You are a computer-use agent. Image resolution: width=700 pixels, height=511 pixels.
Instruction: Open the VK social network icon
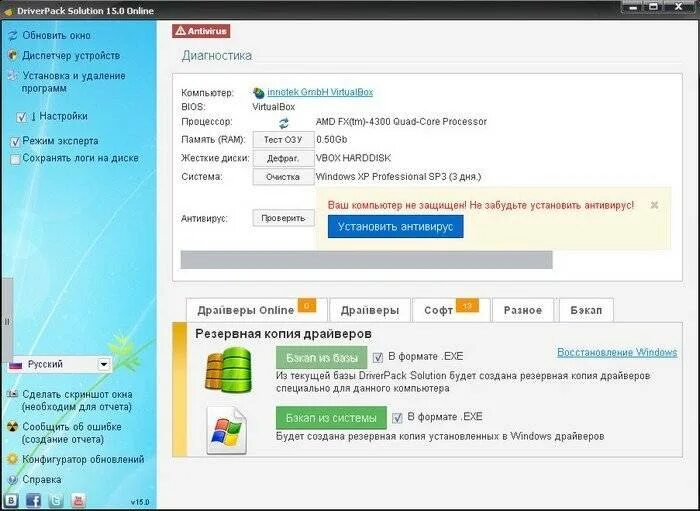tap(11, 500)
